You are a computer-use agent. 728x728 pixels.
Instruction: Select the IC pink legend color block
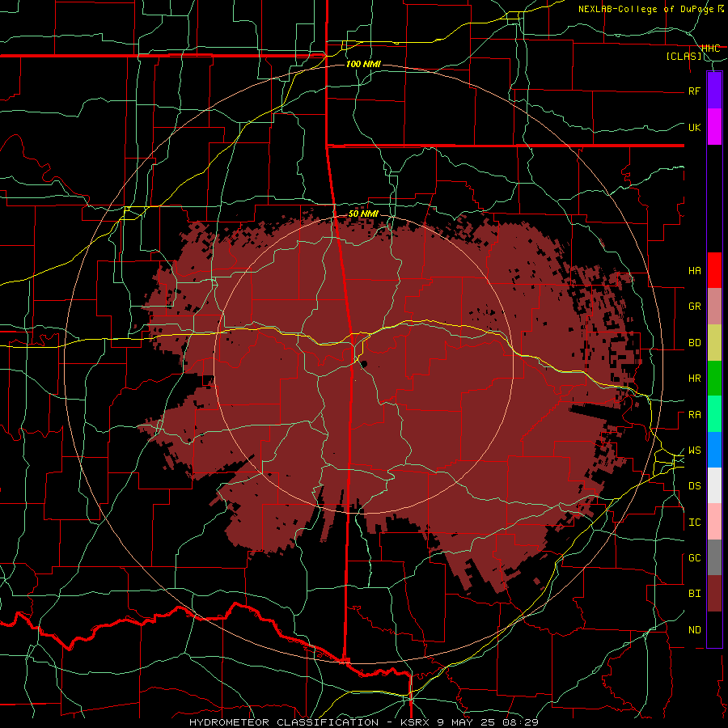click(714, 522)
